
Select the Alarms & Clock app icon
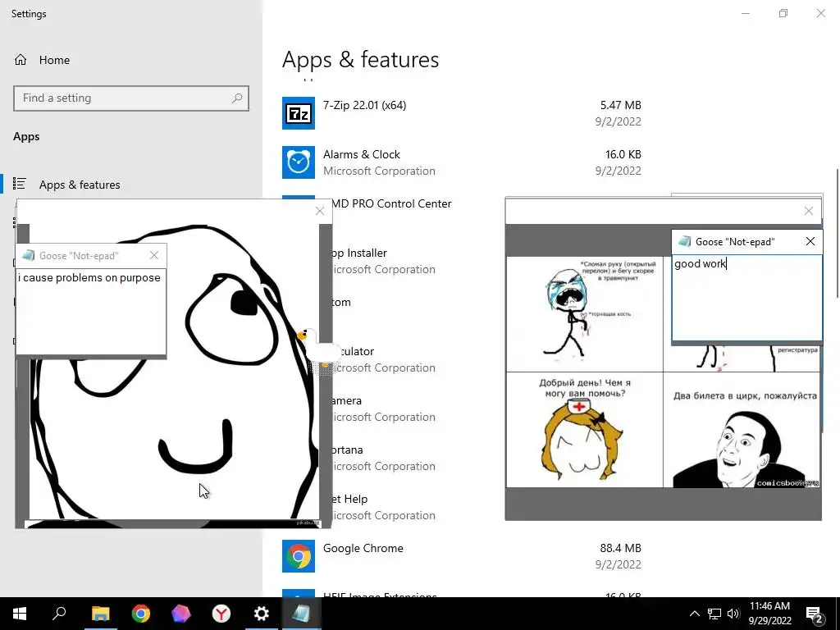pos(299,162)
